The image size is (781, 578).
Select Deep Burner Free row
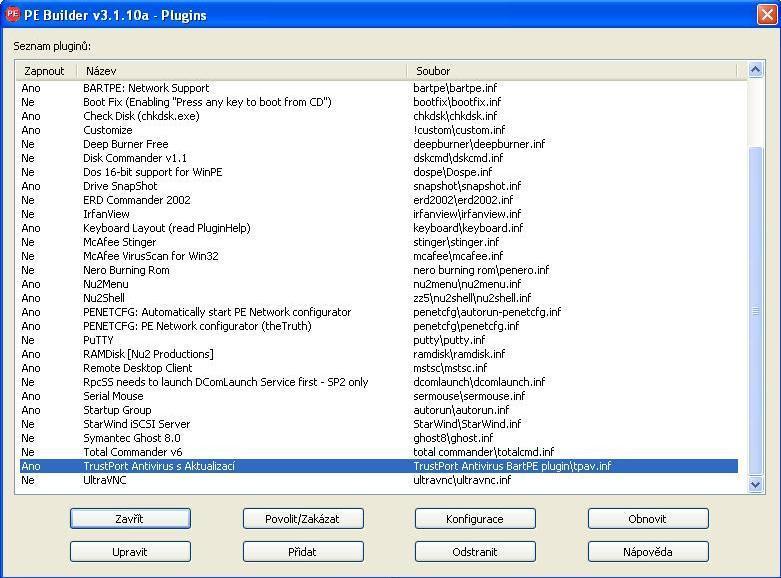[379, 144]
